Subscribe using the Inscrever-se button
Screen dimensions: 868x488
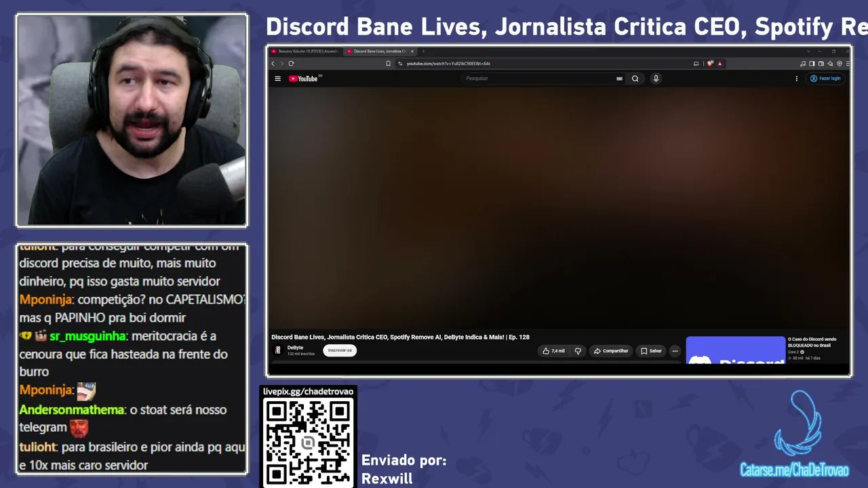(x=340, y=350)
